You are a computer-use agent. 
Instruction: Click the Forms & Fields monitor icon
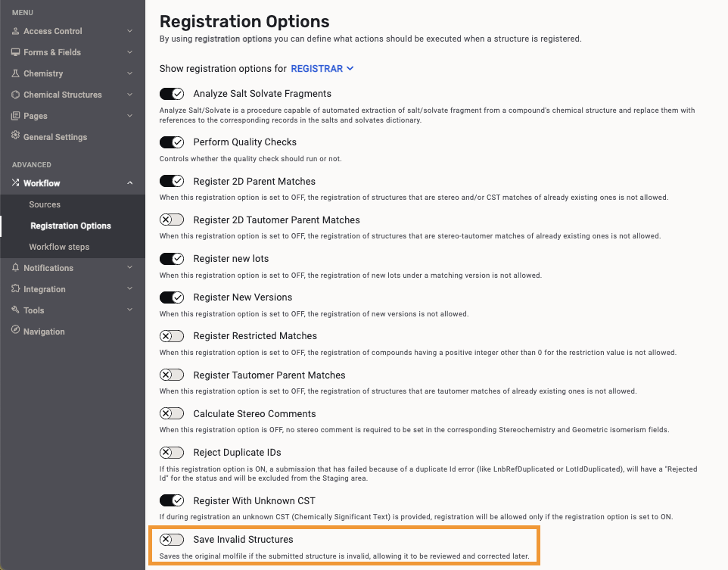[x=16, y=52]
